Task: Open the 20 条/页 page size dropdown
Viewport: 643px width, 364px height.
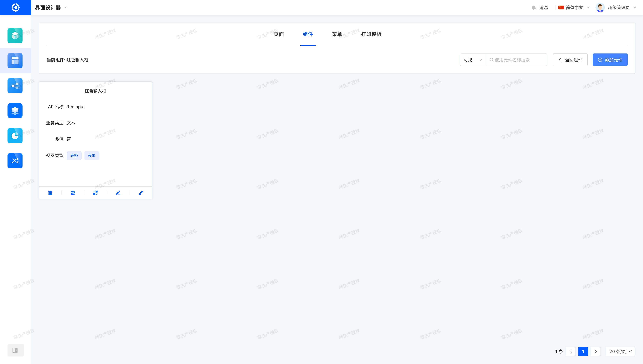Action: (620, 351)
